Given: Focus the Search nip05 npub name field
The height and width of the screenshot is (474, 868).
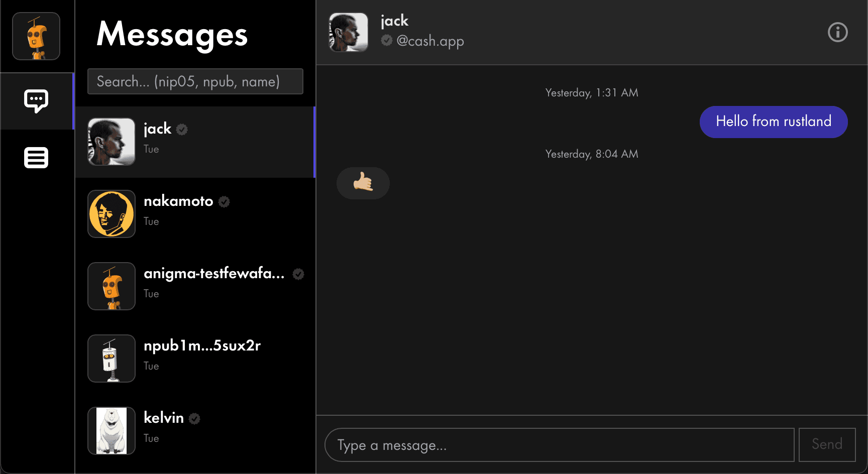Looking at the screenshot, I should pos(195,81).
